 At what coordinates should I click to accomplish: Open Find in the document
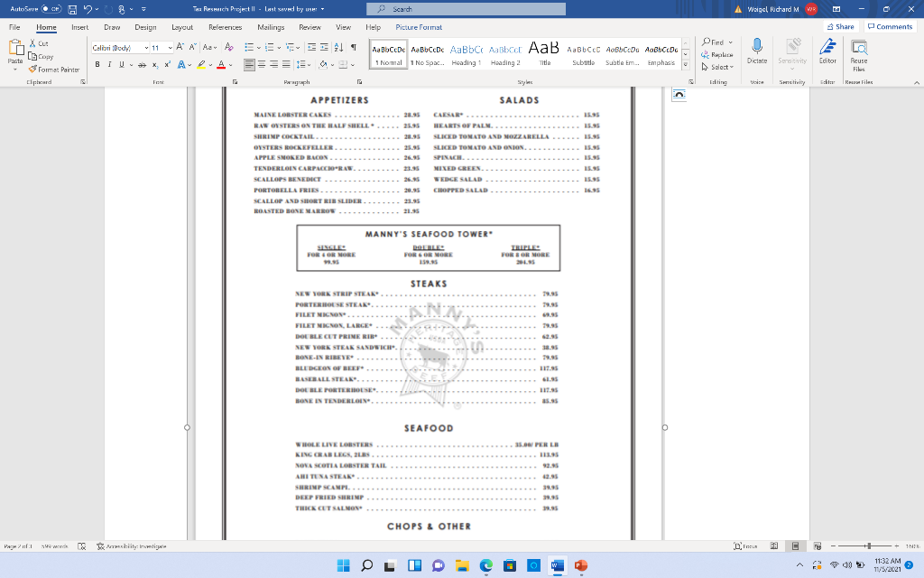716,43
